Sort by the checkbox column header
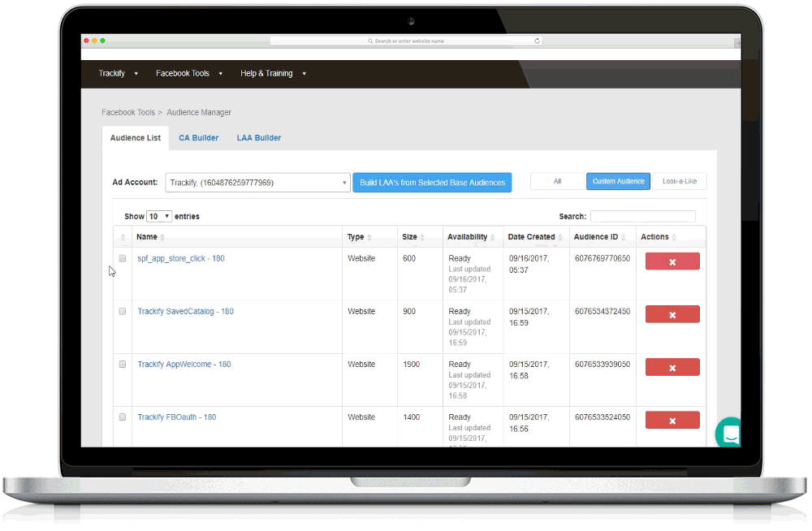Screen dimensions: 812x531 click(123, 237)
